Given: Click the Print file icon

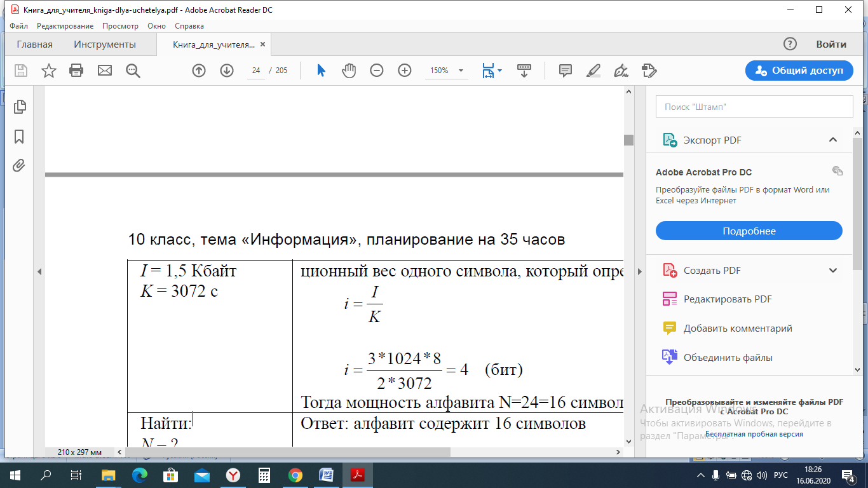Looking at the screenshot, I should pyautogui.click(x=76, y=71).
